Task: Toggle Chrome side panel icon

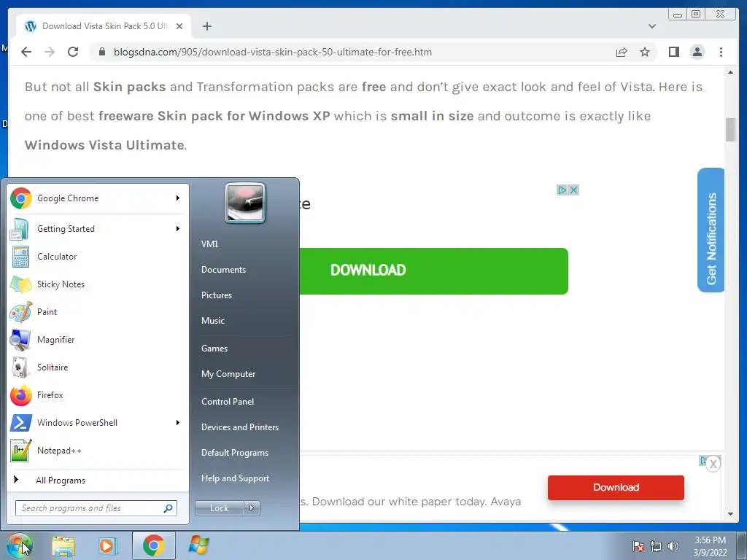Action: coord(673,52)
